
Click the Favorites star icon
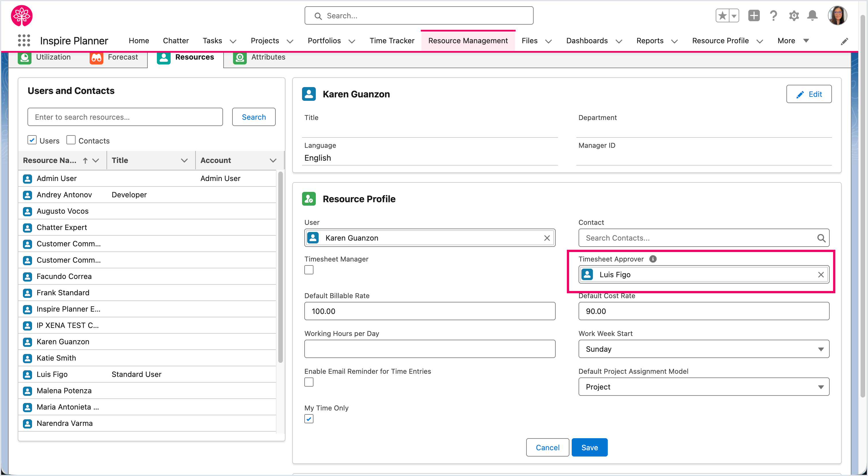pyautogui.click(x=722, y=16)
